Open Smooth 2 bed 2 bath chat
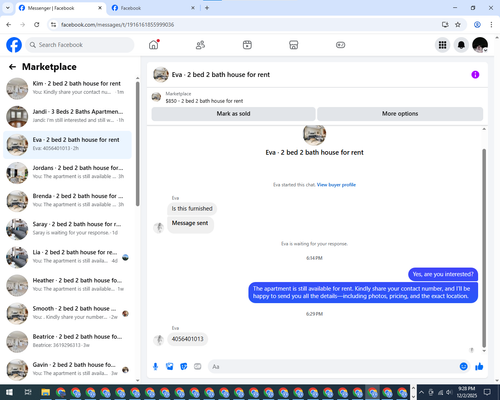Viewport: 500px width, 400px height. 67,314
